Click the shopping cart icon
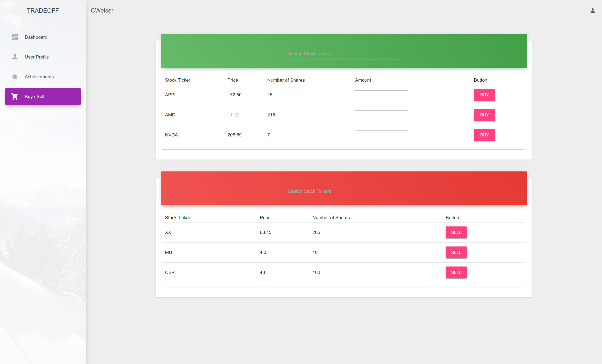The image size is (602, 364). pos(15,96)
